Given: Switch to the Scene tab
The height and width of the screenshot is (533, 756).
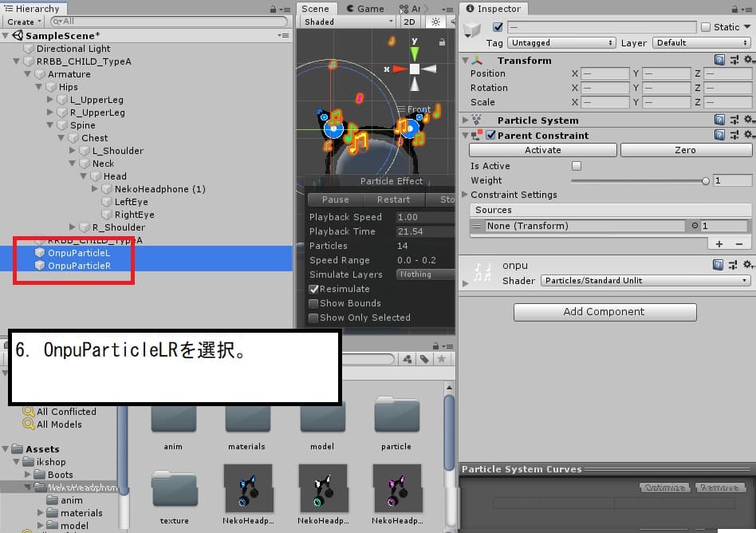Looking at the screenshot, I should pos(315,9).
